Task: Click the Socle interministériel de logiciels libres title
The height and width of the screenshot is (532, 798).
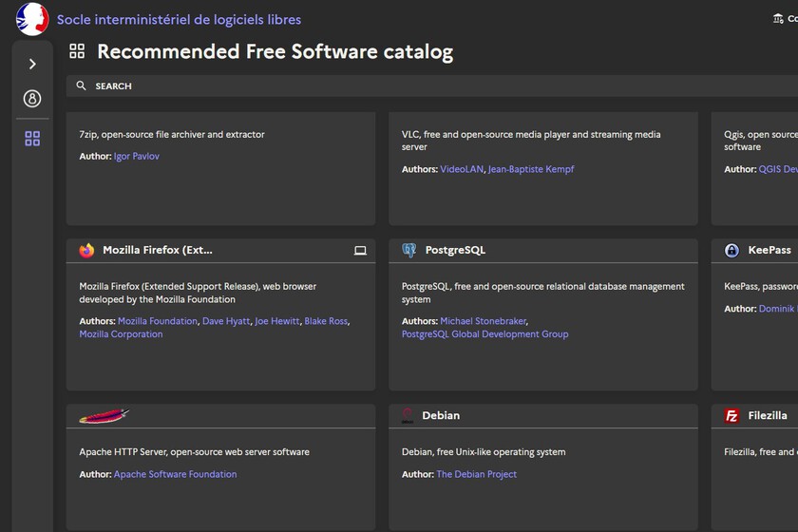Action: [179, 19]
